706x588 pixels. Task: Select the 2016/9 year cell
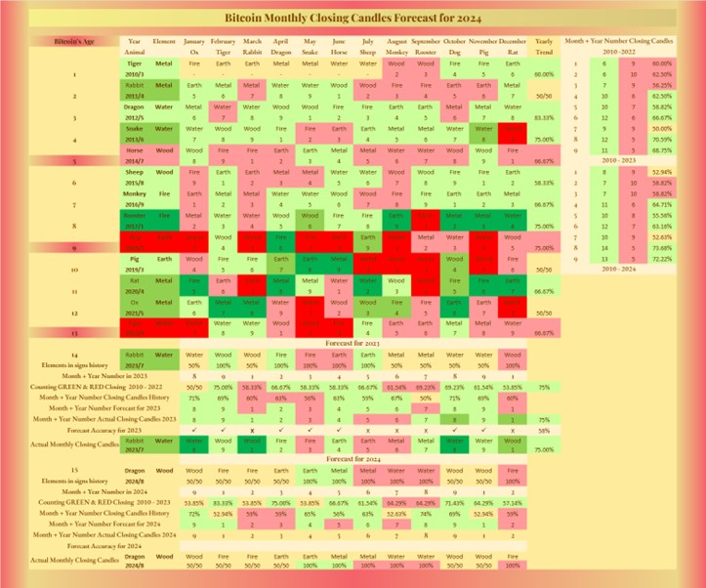point(134,204)
